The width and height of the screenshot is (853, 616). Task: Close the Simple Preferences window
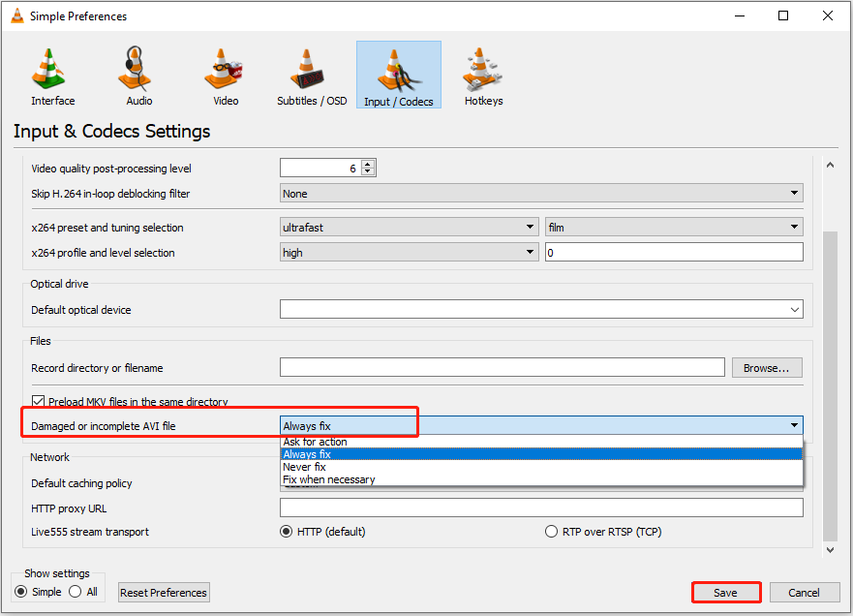point(828,15)
